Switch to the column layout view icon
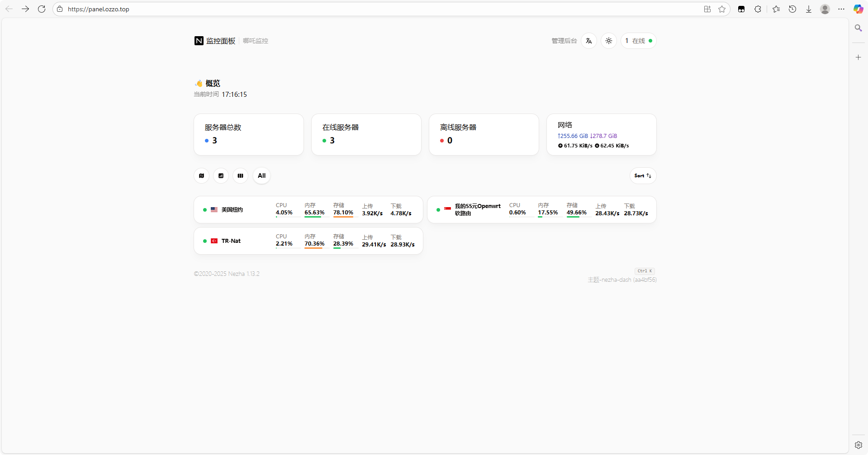Viewport: 868px width, 455px height. coord(240,176)
